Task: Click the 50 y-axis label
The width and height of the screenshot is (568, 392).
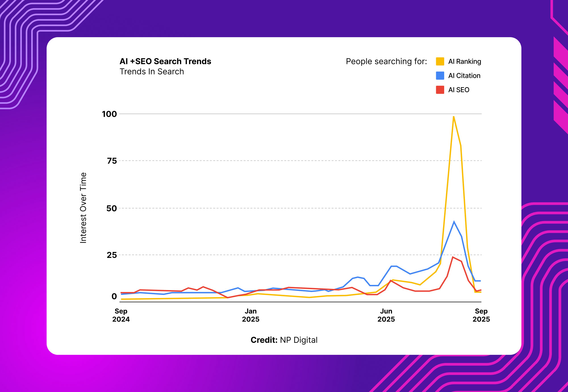Action: click(x=112, y=208)
